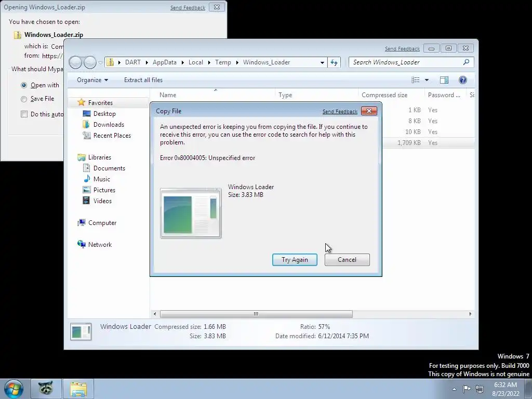Check the Do this automatically checkbox
The height and width of the screenshot is (399, 532).
pyautogui.click(x=24, y=114)
